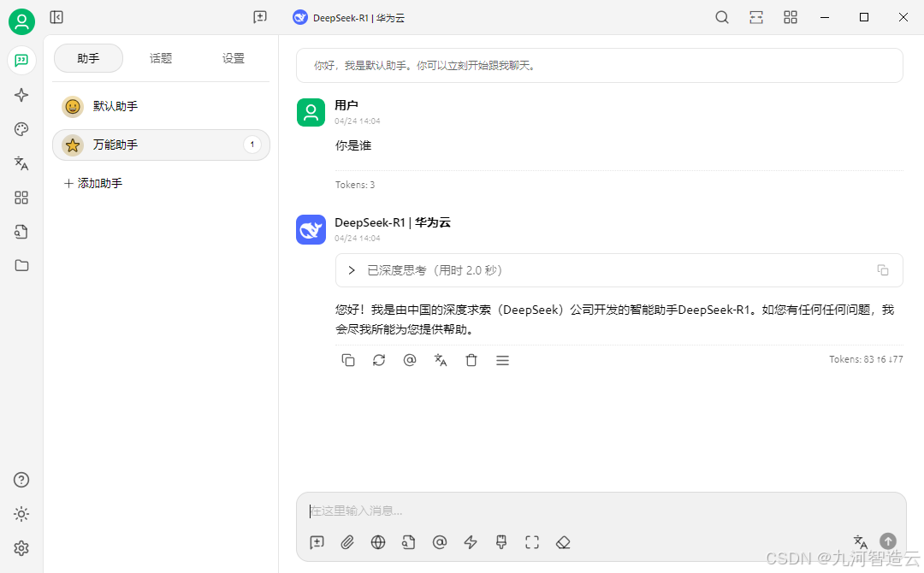Select knowledge base from input toolbar
Screen dimensions: 924x573
409,542
